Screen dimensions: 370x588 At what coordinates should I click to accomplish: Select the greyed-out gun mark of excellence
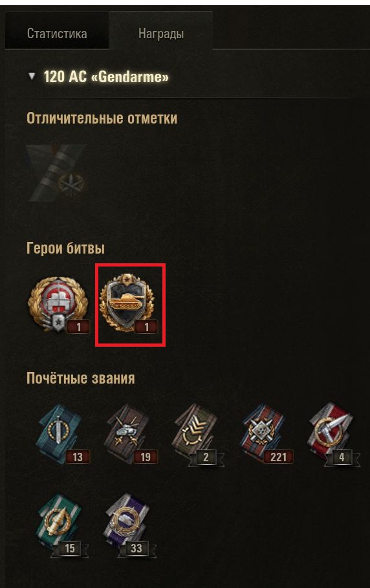coord(57,173)
